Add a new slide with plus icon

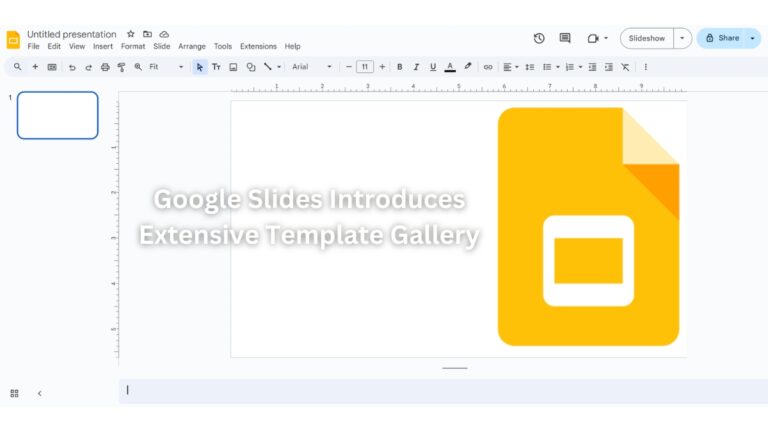click(35, 67)
